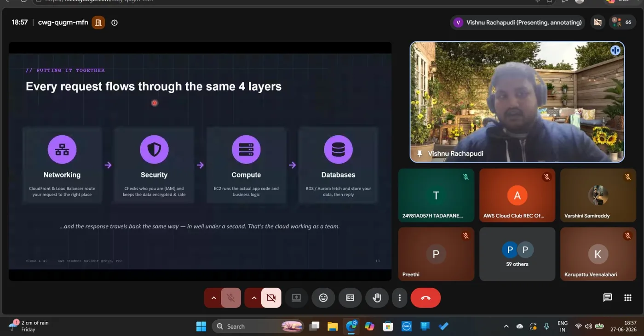This screenshot has width=644, height=336.
Task: Click the pin icon on Vishnu Rachapudi's video
Action: 419,154
